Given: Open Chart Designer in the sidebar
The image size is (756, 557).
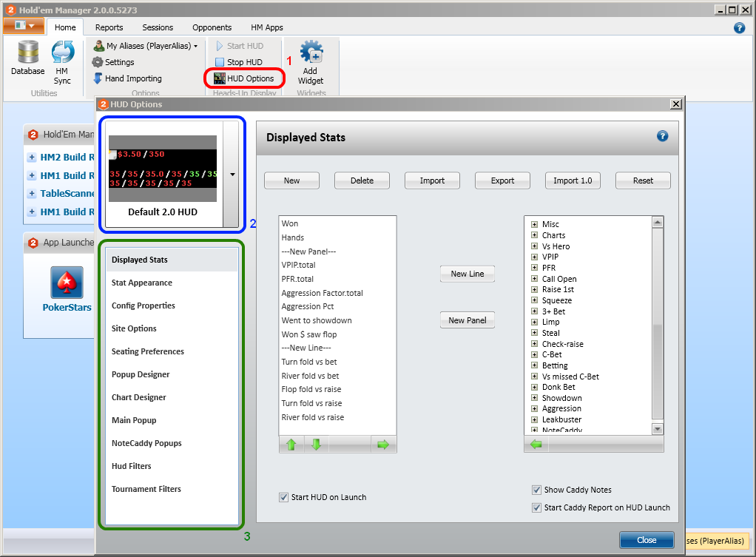Looking at the screenshot, I should coord(172,397).
